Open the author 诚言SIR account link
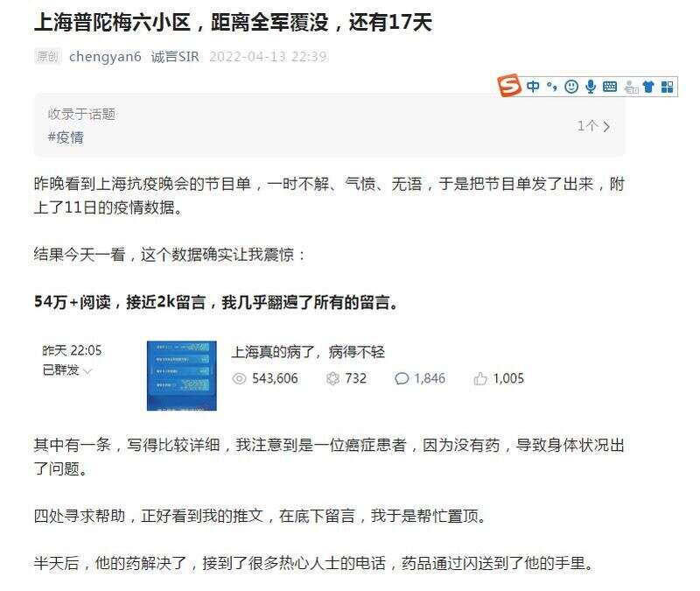This screenshot has height=591, width=700. [174, 57]
